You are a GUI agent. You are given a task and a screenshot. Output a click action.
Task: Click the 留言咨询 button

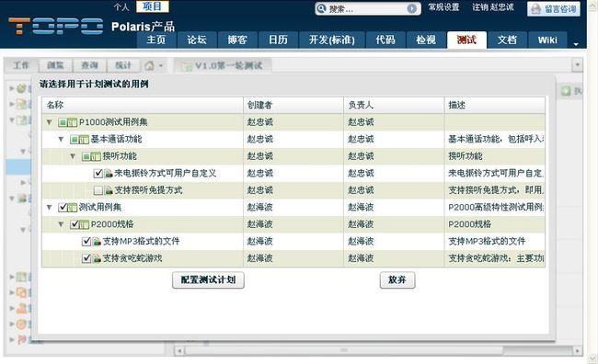[x=553, y=9]
